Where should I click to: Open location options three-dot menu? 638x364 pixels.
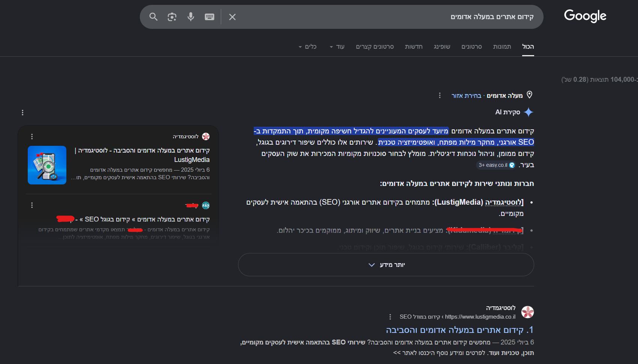pyautogui.click(x=440, y=96)
